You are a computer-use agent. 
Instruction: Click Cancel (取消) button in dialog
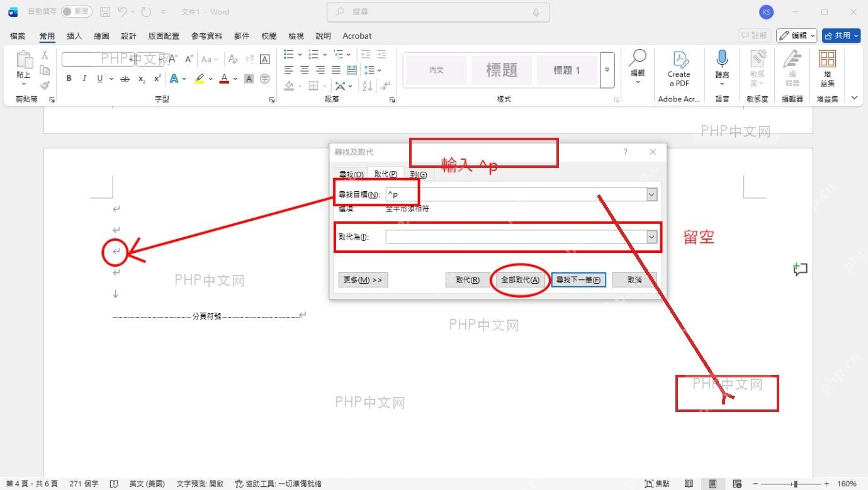pos(634,280)
